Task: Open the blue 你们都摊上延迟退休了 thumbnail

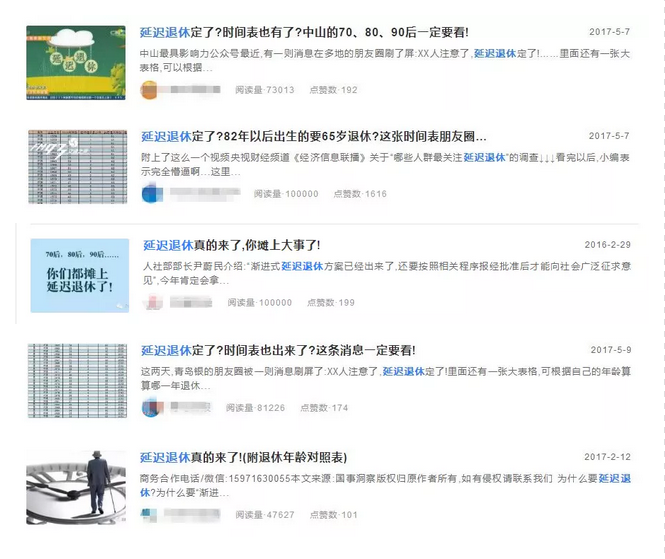Action: point(79,275)
